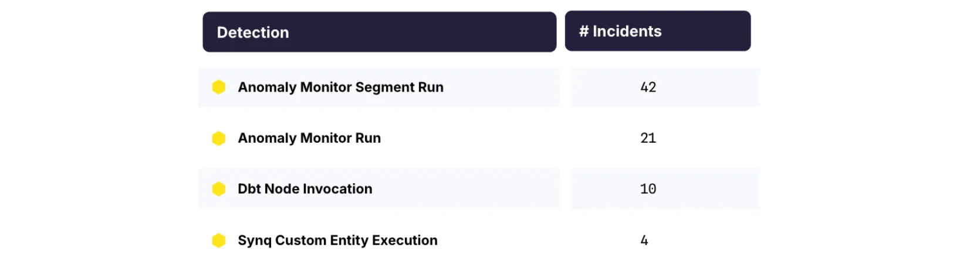980x263 pixels.
Task: Click the empty dark area of Detection header
Action: pos(423,32)
